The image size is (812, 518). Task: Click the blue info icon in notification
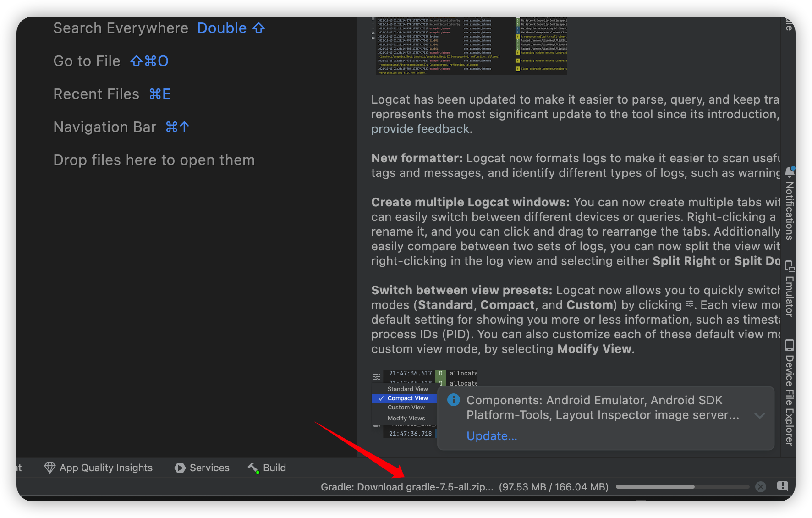[x=454, y=400]
